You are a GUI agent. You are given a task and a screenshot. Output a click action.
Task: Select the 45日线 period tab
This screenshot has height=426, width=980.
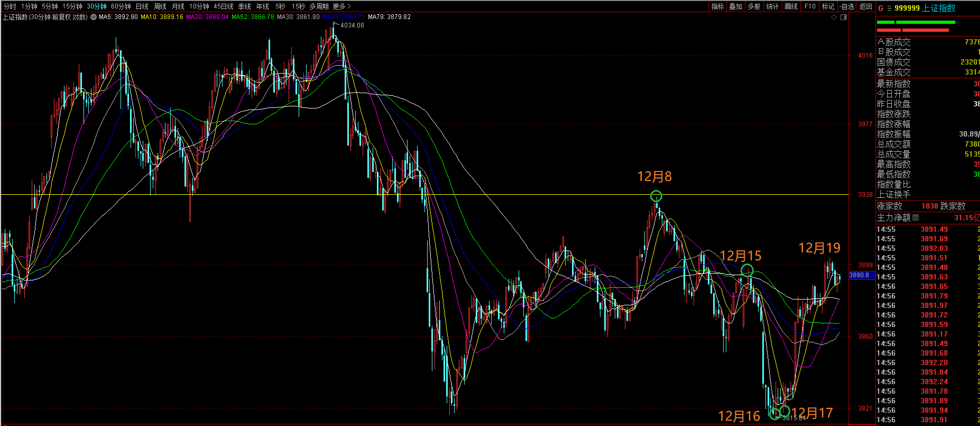click(x=224, y=6)
